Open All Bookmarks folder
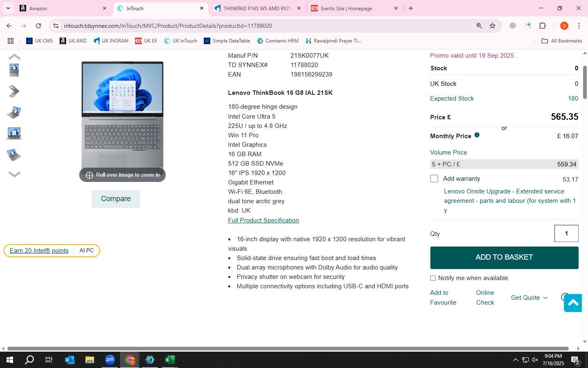The width and height of the screenshot is (588, 368). point(561,41)
